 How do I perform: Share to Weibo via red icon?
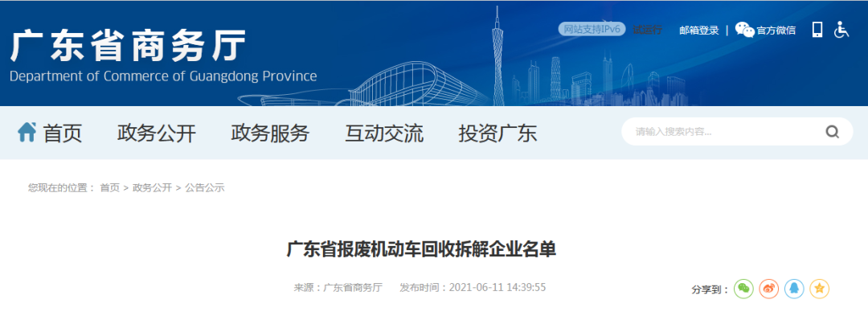(769, 289)
